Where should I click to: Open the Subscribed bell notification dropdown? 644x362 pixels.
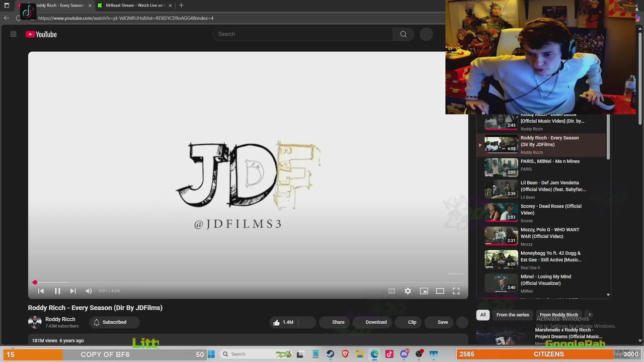110,322
